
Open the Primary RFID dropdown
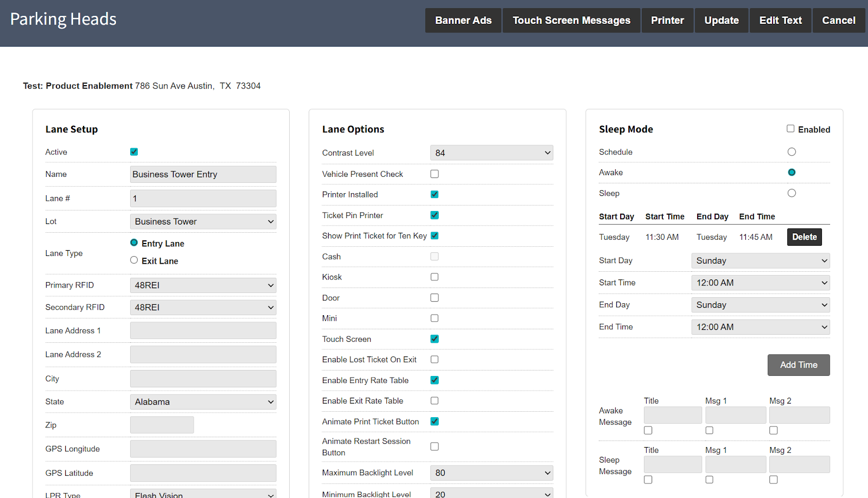click(x=203, y=285)
